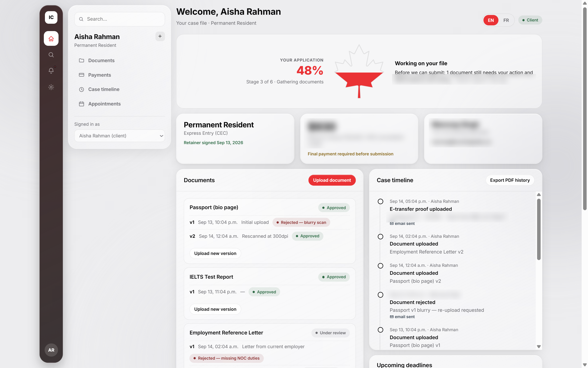
Task: Go to Appointments in the navigation
Action: pyautogui.click(x=120, y=104)
